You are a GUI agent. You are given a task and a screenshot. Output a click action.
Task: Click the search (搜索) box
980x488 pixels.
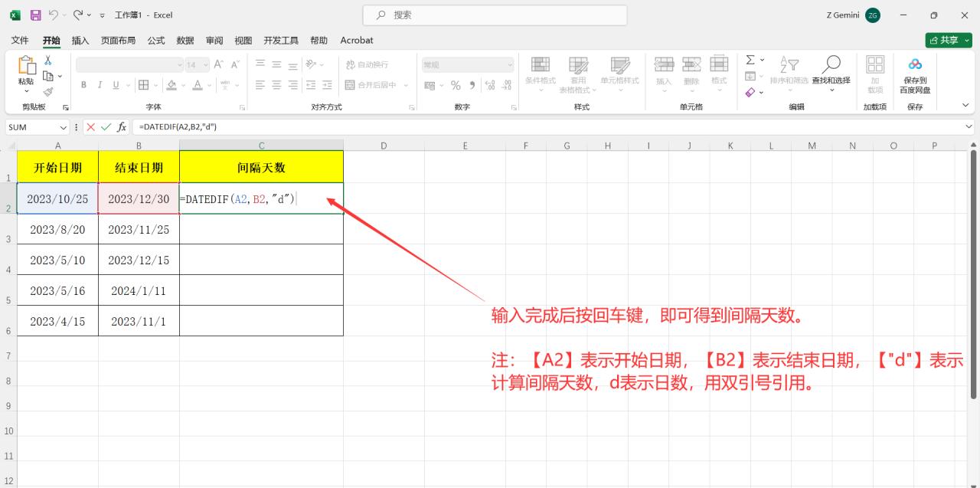coord(495,15)
